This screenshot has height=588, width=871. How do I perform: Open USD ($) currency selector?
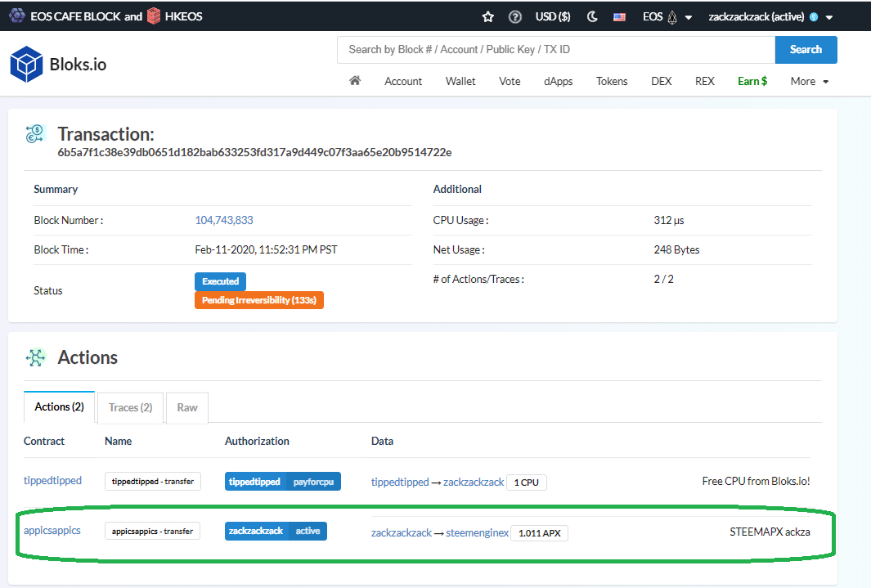click(553, 16)
